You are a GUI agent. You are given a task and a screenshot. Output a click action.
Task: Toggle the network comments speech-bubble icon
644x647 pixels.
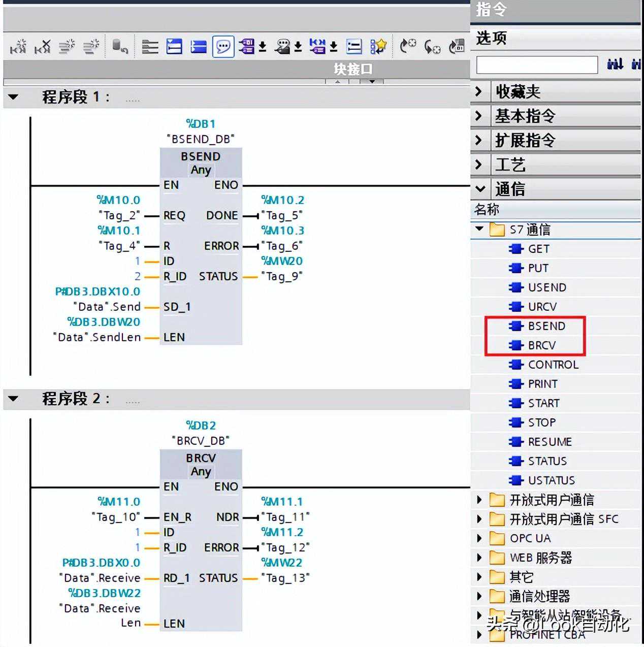(x=223, y=47)
